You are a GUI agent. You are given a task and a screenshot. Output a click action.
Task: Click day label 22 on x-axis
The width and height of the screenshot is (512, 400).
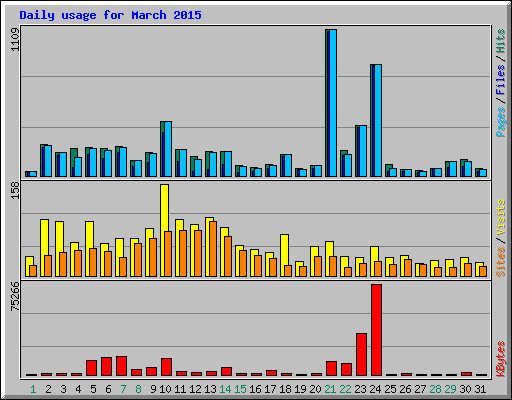click(x=345, y=389)
